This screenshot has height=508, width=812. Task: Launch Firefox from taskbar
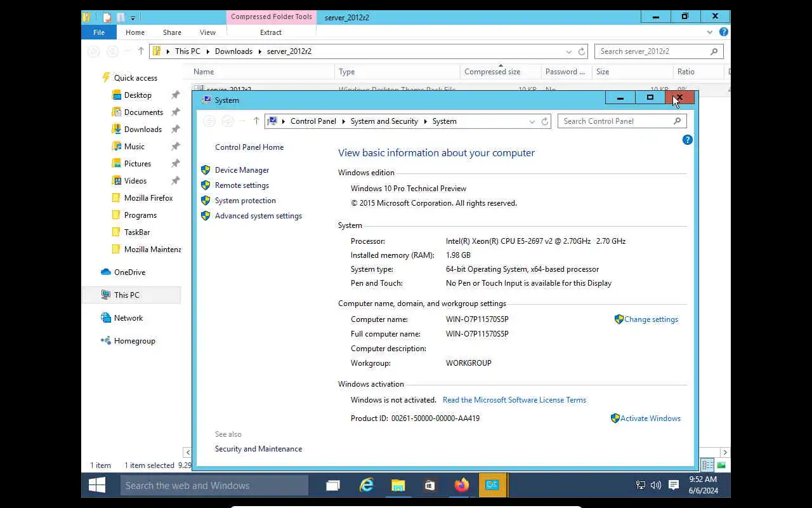point(461,485)
